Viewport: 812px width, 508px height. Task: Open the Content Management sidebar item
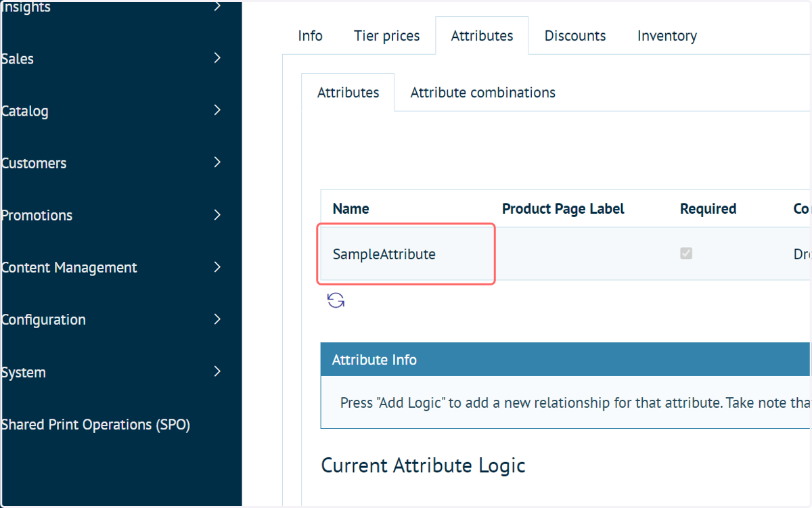tap(69, 268)
